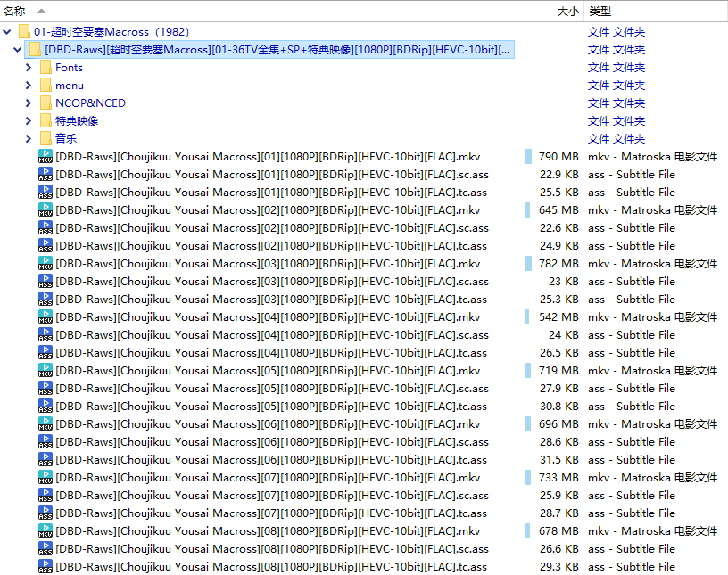Click the 733 MB size value

558,478
